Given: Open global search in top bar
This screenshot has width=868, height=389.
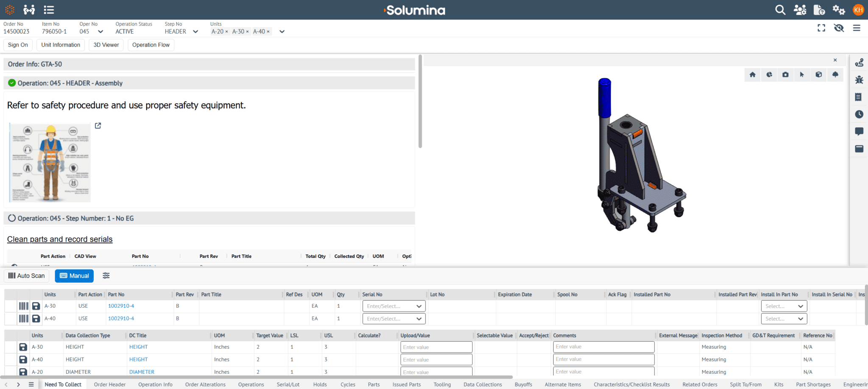Looking at the screenshot, I should coord(780,10).
